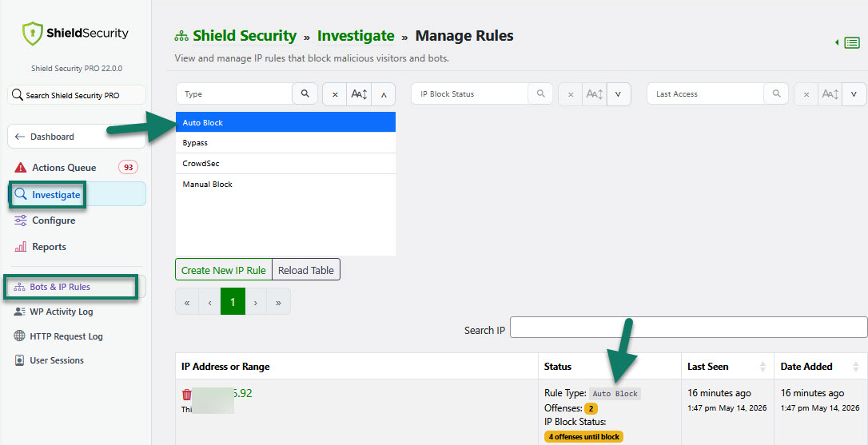Sort table by Last Seen
The width and height of the screenshot is (868, 445).
[x=727, y=367]
